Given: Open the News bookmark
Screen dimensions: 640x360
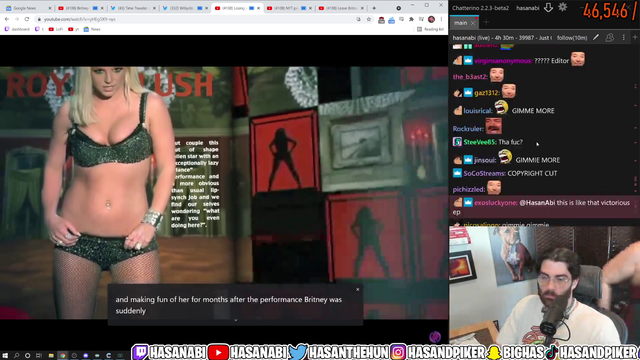Looking at the screenshot, I should pos(92,29).
